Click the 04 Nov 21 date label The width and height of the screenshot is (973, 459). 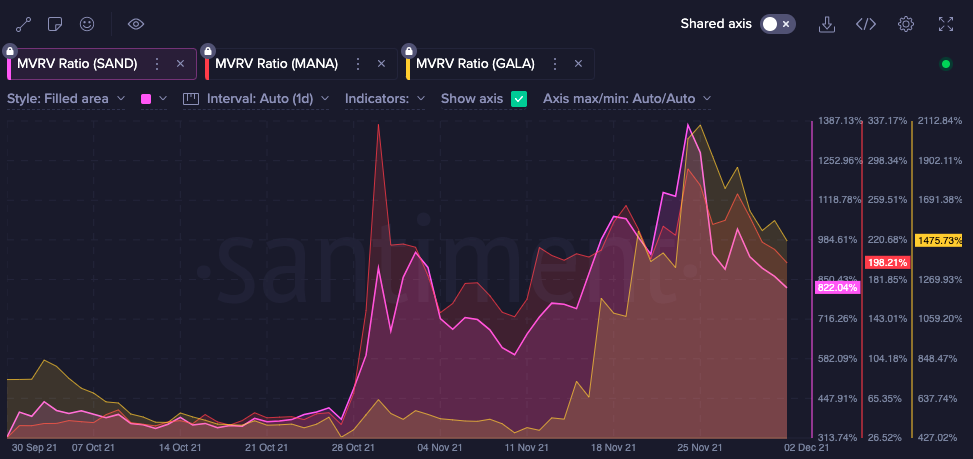pyautogui.click(x=440, y=447)
